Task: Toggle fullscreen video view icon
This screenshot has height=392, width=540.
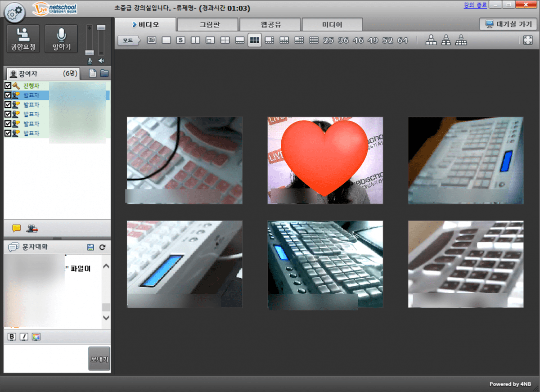Action: [x=528, y=41]
